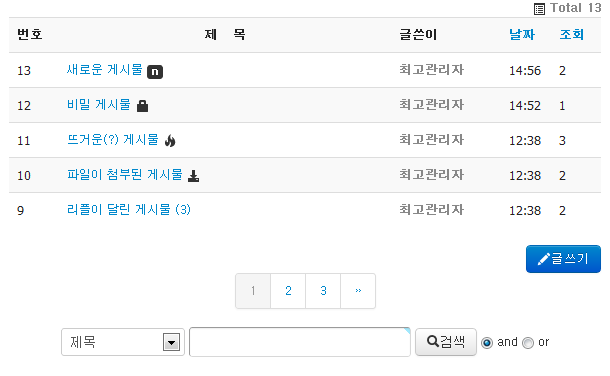Jump to last page with » arrow
The height and width of the screenshot is (376, 610).
(358, 291)
